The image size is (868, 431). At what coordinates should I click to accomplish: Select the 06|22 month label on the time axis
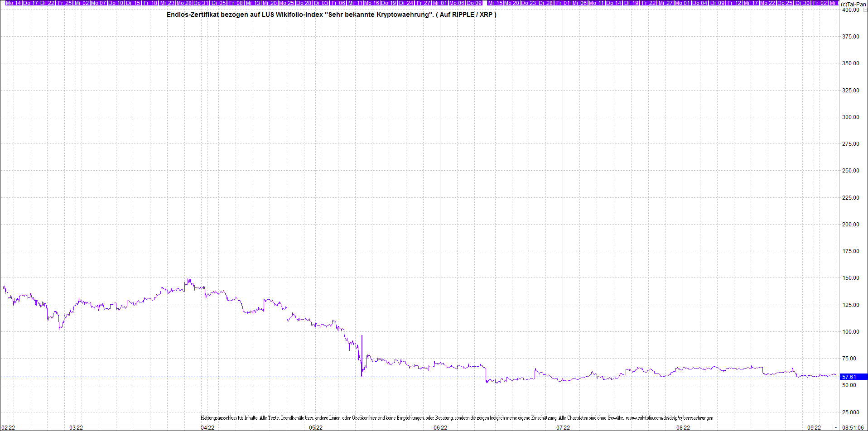(440, 427)
